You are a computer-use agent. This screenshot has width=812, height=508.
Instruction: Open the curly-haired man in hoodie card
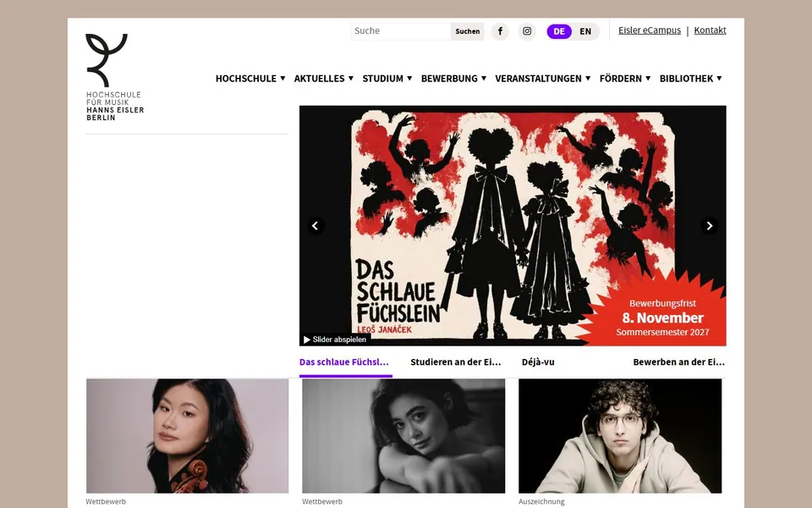click(620, 436)
